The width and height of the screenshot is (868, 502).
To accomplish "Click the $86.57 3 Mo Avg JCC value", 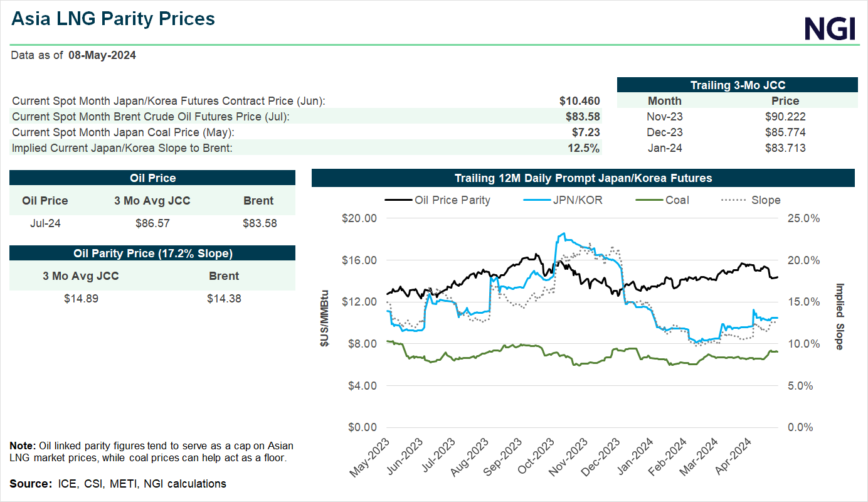I will 152,222.
